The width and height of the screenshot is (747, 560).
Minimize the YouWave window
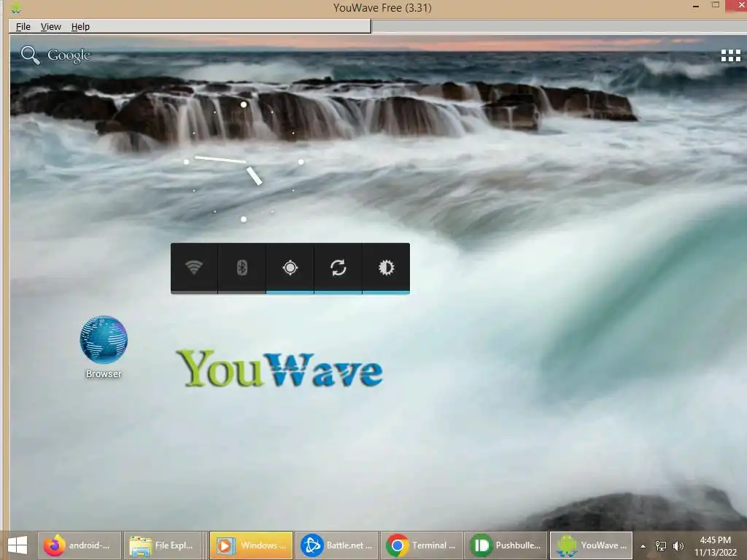tap(695, 7)
